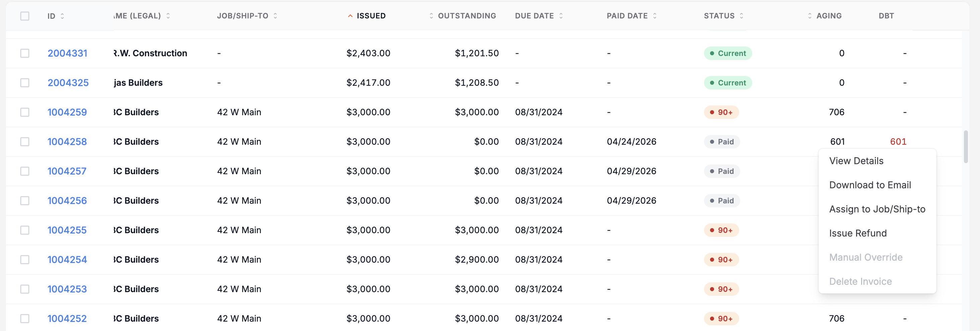The image size is (980, 331).
Task: Sort by Aging column arrows
Action: pos(810,16)
